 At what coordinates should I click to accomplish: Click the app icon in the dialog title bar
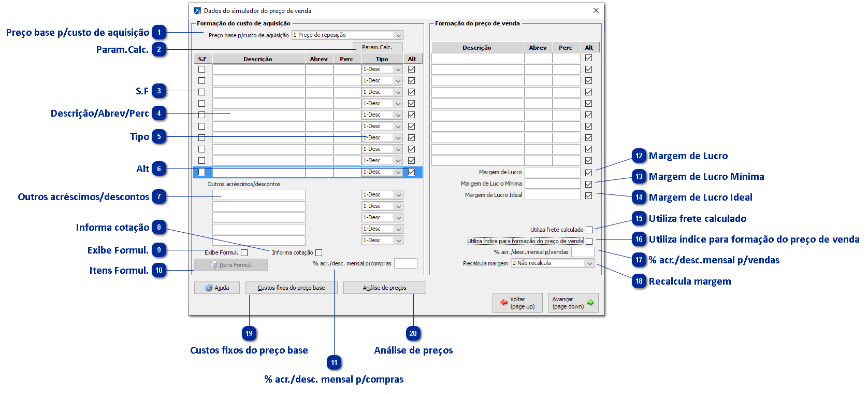pyautogui.click(x=197, y=10)
